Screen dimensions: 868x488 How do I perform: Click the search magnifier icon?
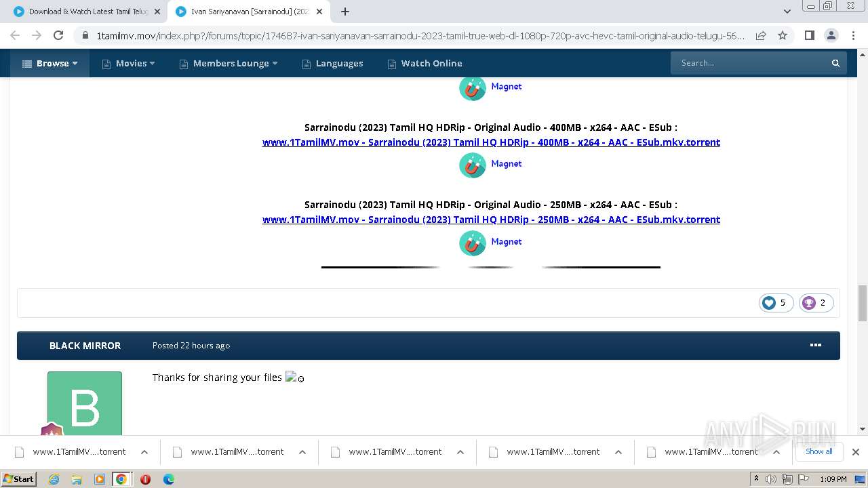pyautogui.click(x=835, y=63)
